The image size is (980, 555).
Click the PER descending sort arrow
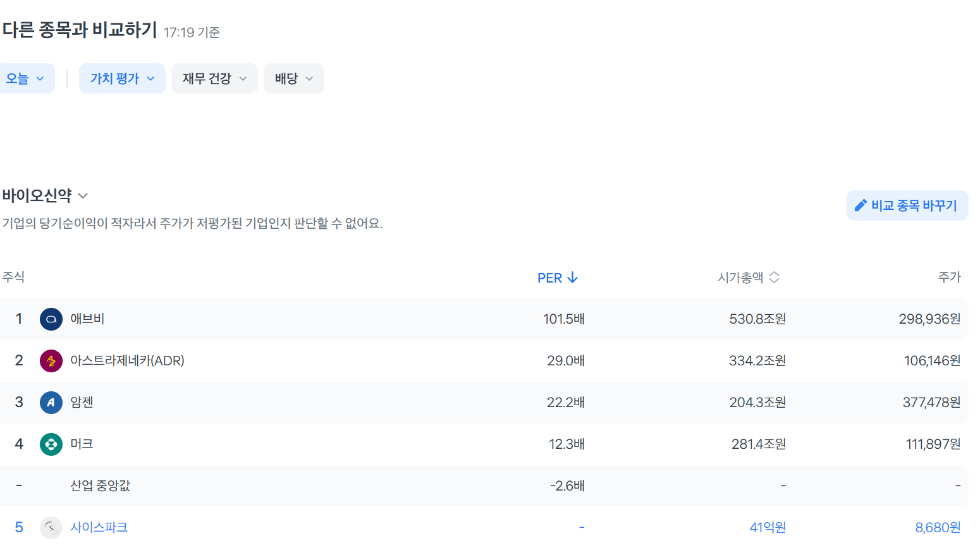[x=573, y=277]
